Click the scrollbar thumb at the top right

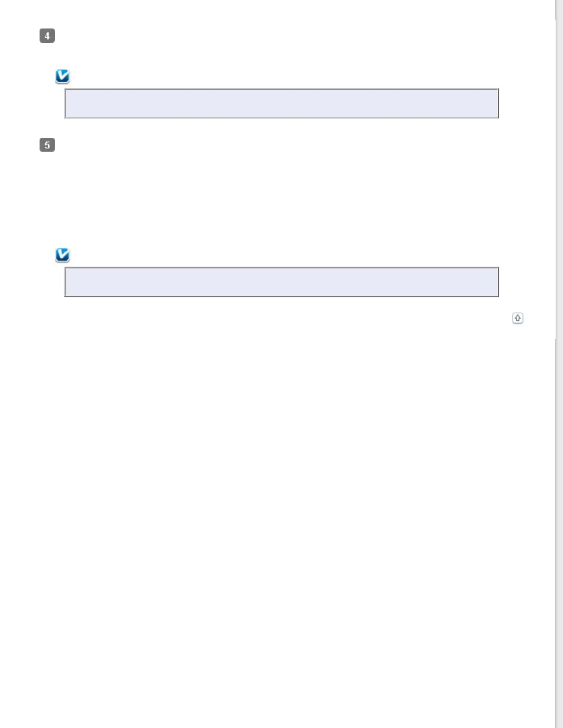click(x=559, y=170)
